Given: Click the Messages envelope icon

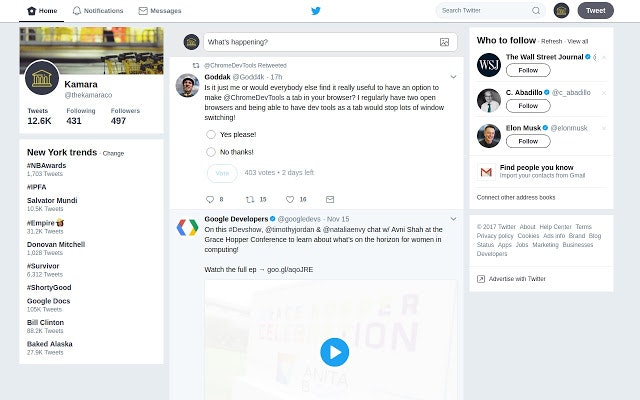Looking at the screenshot, I should (143, 11).
